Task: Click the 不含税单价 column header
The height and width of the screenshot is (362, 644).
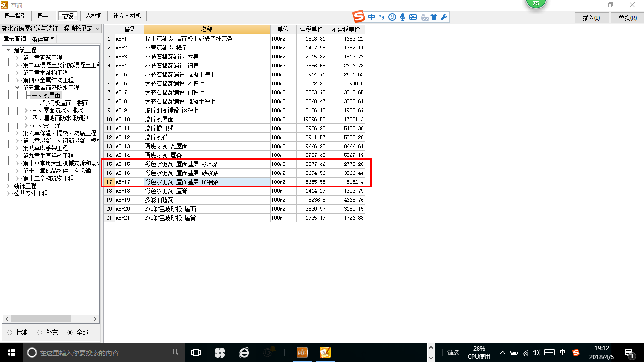Action: [x=346, y=29]
